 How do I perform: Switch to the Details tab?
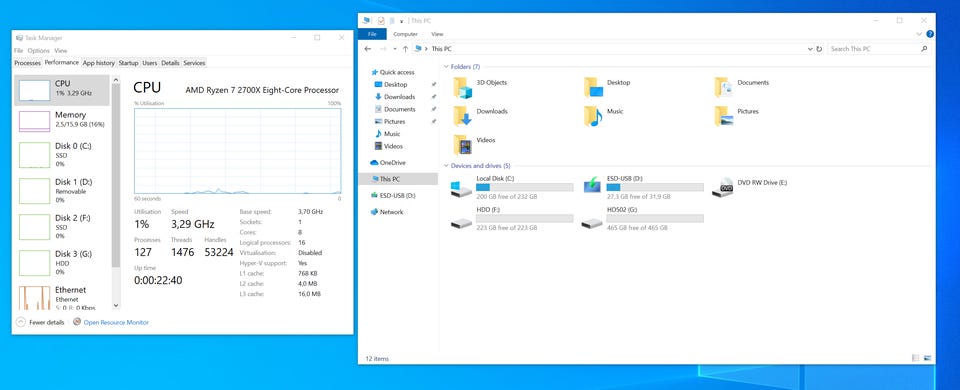tap(170, 63)
